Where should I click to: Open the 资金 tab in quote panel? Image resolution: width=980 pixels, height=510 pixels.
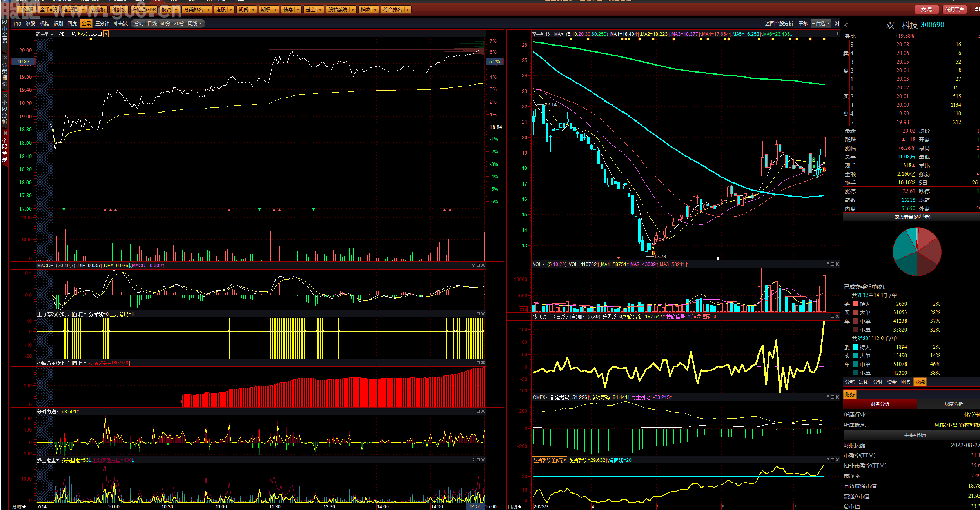(891, 382)
